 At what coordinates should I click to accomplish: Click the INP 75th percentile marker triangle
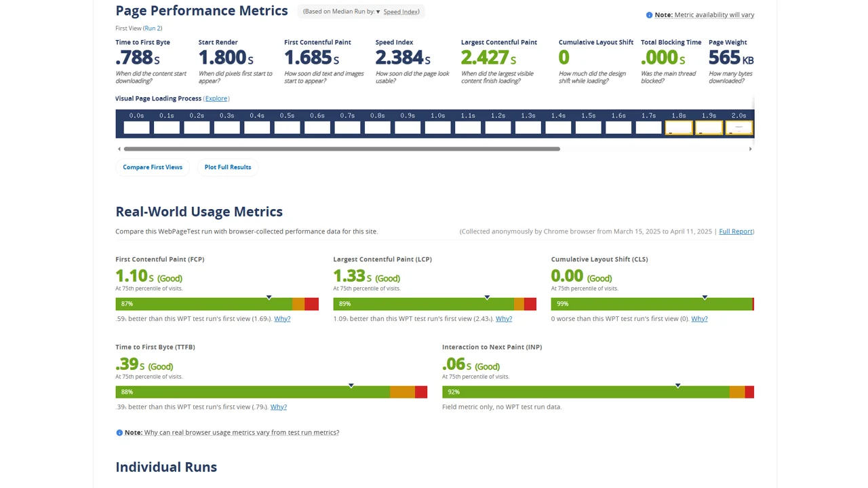(677, 386)
